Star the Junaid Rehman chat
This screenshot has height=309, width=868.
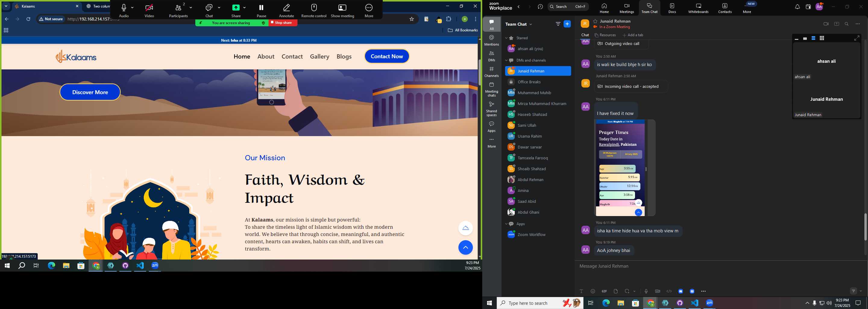pyautogui.click(x=596, y=21)
